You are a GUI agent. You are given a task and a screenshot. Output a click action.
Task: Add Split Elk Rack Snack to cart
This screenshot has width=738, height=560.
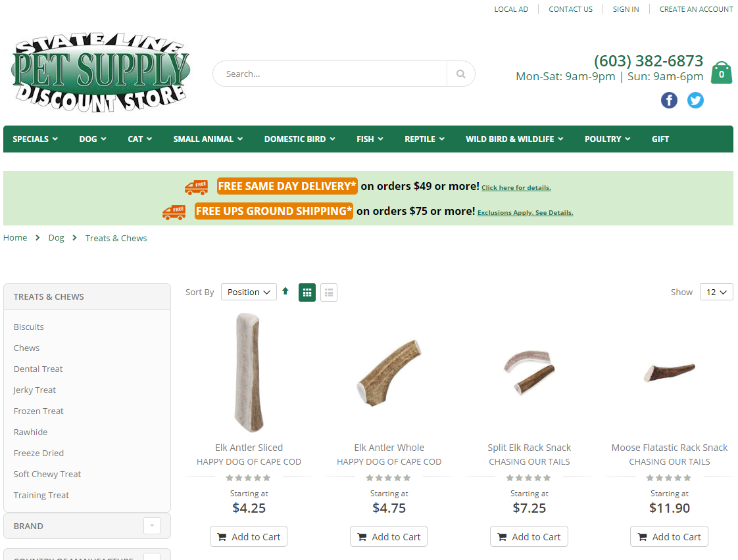[x=529, y=536]
